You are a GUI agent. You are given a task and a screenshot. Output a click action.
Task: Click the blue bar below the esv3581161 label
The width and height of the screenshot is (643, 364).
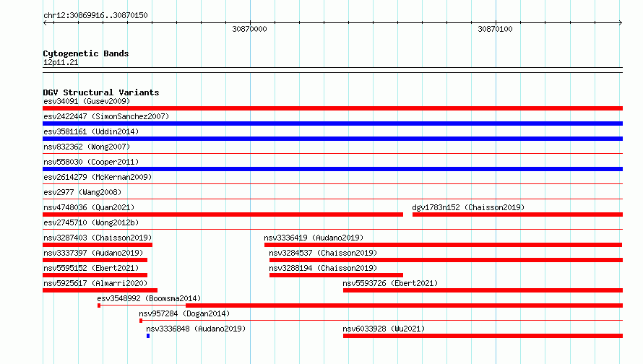[332, 139]
